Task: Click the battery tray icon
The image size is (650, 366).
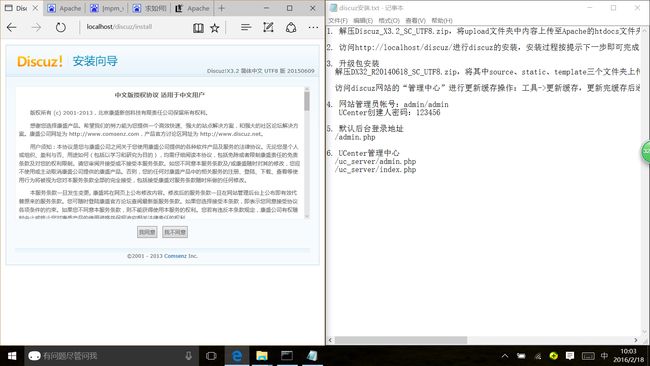Action: click(x=521, y=356)
